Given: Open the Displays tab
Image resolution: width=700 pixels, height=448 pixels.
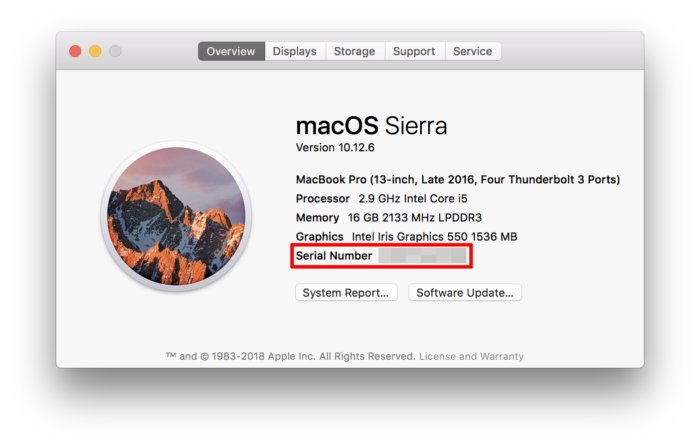Looking at the screenshot, I should pos(295,51).
